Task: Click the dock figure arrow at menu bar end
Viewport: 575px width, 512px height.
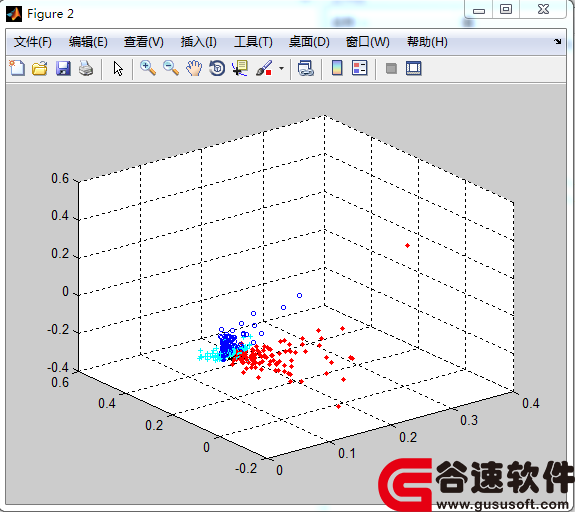Action: tap(557, 41)
